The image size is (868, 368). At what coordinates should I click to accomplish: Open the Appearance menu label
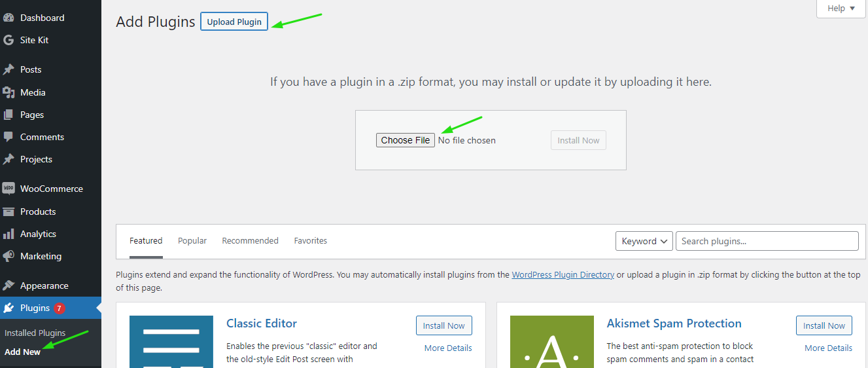pyautogui.click(x=44, y=285)
